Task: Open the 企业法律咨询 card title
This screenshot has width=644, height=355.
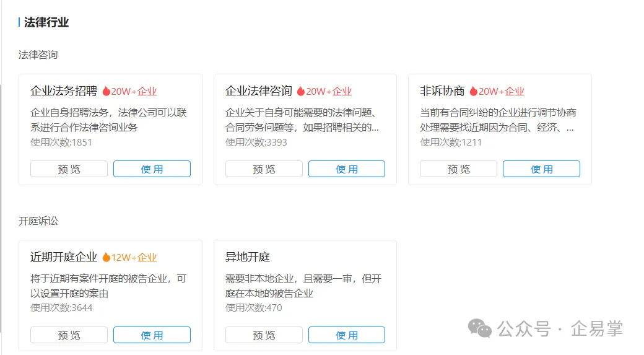Action: pos(258,91)
